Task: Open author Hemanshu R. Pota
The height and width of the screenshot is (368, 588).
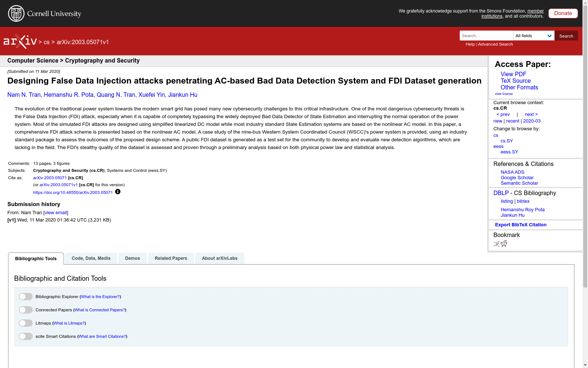Action: pyautogui.click(x=69, y=95)
